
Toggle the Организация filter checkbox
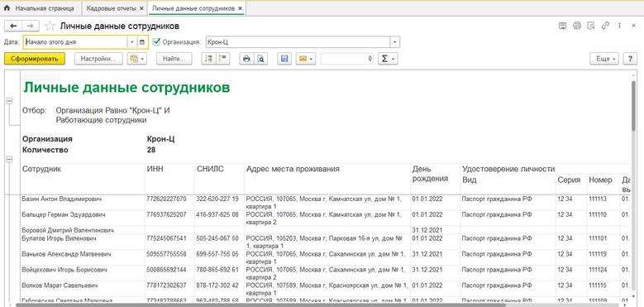(156, 41)
